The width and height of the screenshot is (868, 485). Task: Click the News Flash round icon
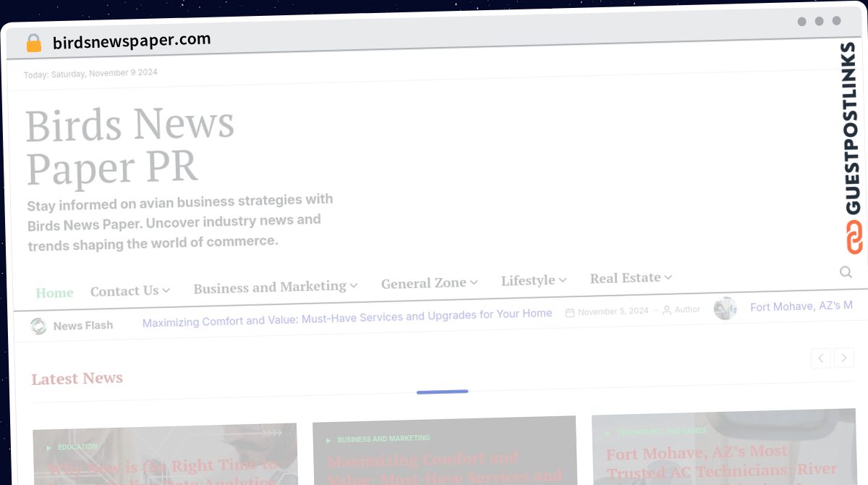(x=38, y=326)
